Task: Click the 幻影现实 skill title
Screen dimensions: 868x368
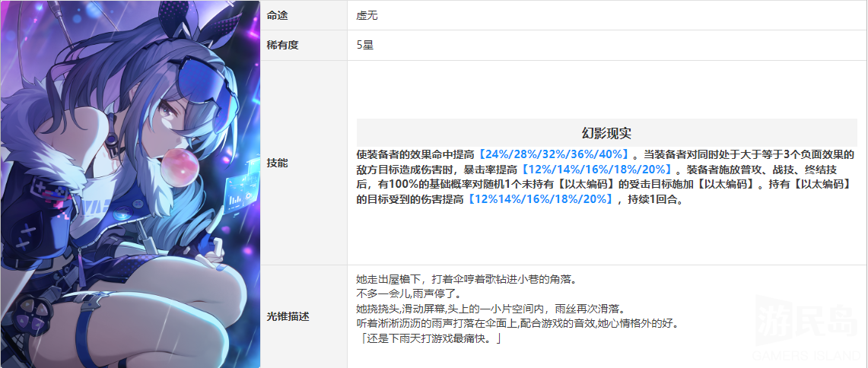Action: (x=607, y=133)
